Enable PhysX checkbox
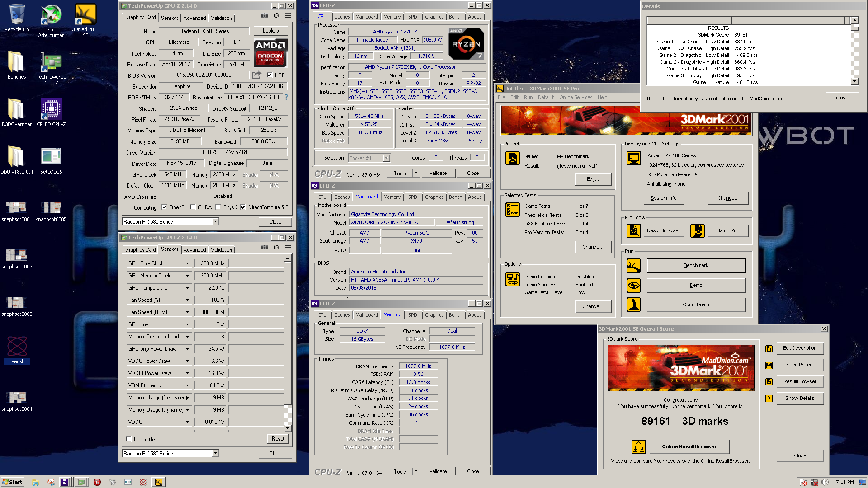 tap(218, 207)
